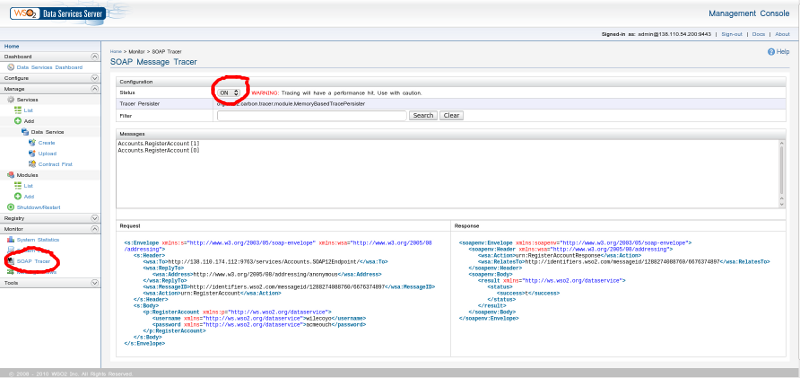
Task: Expand the Tools menu section
Action: [x=94, y=282]
